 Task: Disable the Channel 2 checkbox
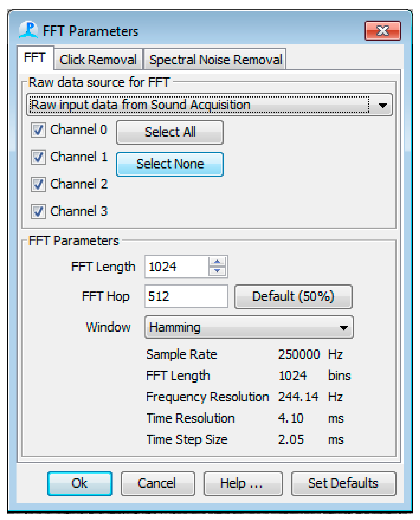coord(38,184)
